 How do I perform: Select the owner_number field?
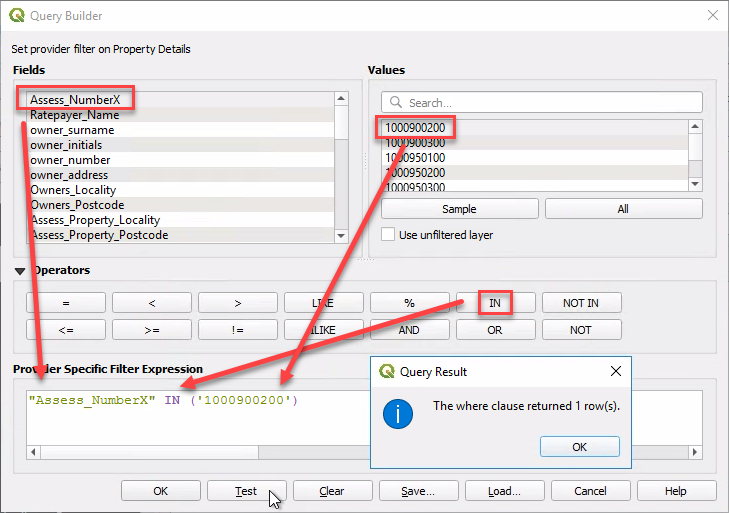click(x=180, y=160)
